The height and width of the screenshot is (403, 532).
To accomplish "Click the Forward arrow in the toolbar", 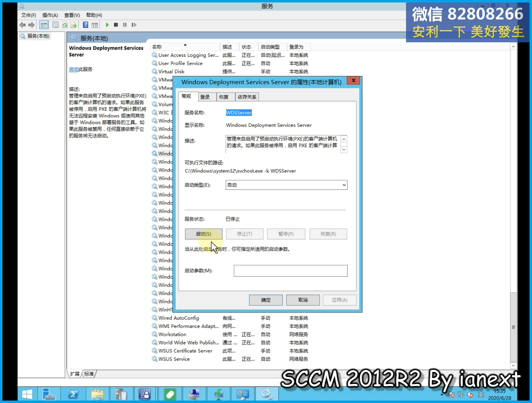I will [x=31, y=25].
